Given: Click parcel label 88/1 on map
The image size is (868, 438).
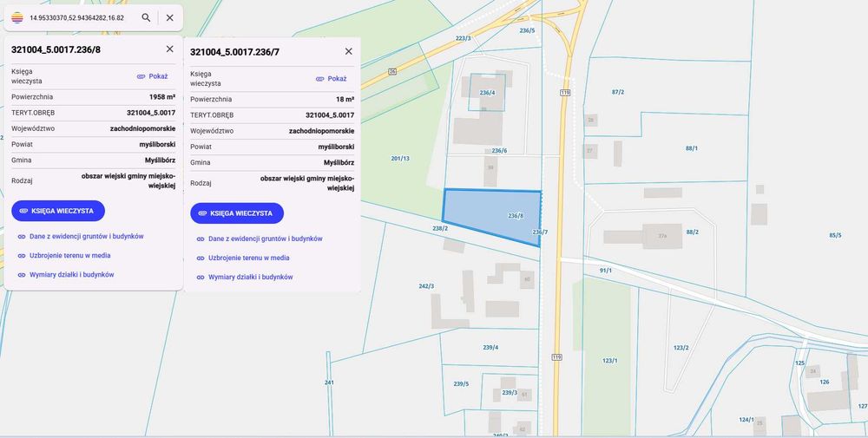Looking at the screenshot, I should pyautogui.click(x=692, y=148).
